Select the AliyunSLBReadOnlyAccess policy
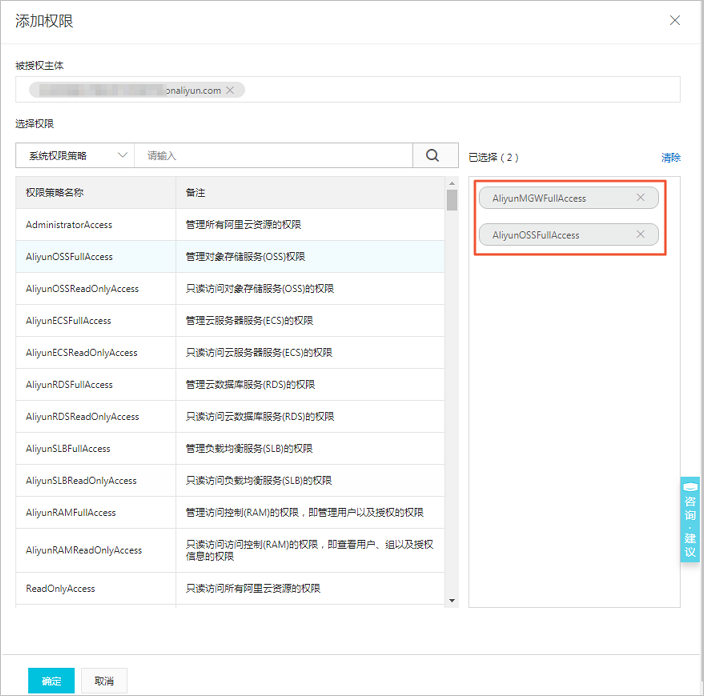 tap(230, 480)
